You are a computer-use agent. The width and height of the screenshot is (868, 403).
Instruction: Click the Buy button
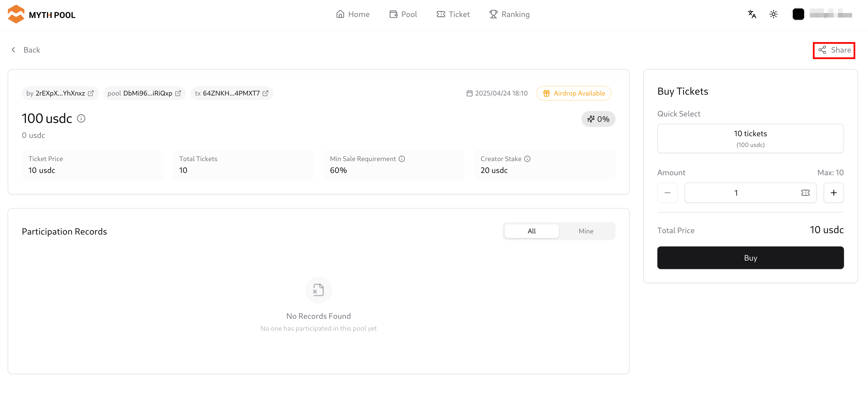(x=750, y=258)
